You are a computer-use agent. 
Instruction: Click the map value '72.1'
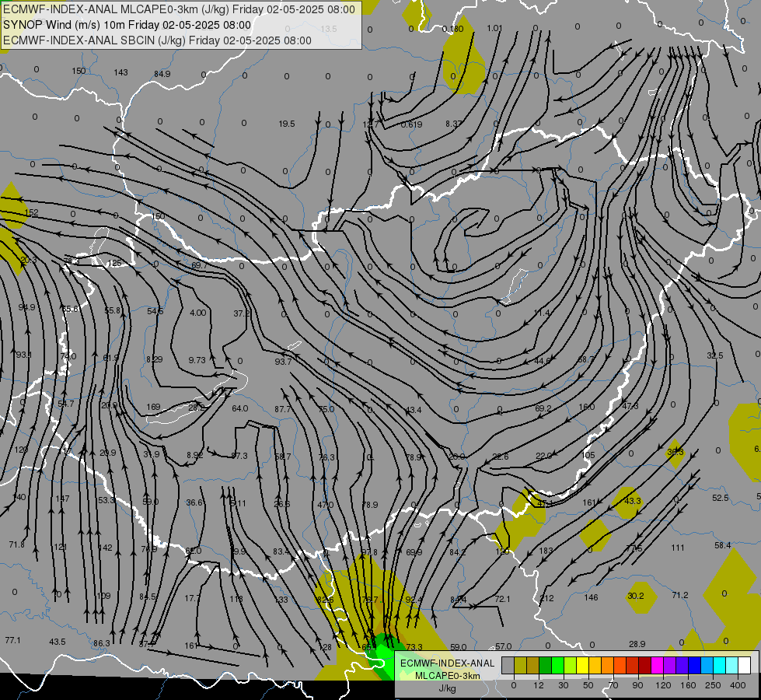tap(502, 599)
